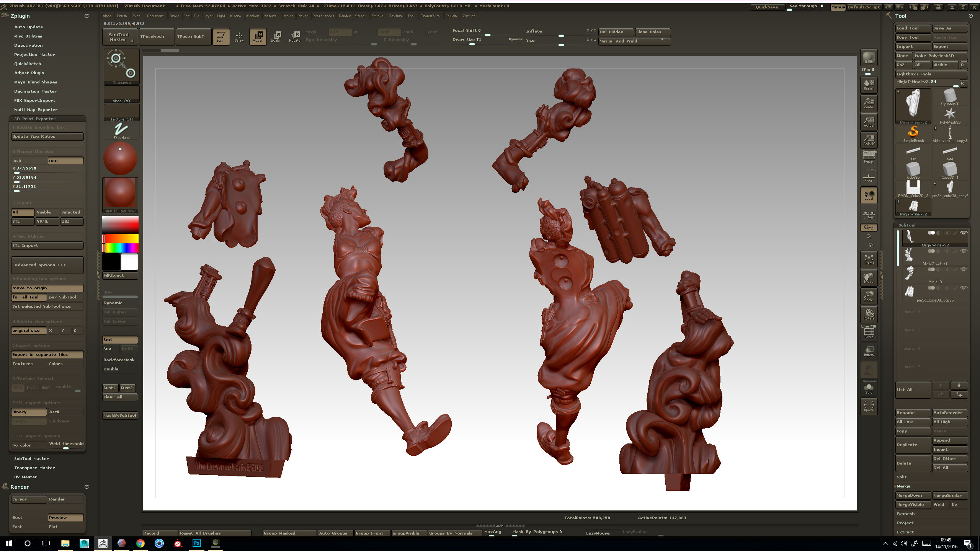The height and width of the screenshot is (551, 980).
Task: Toggle visibility of Mirja7-cut-v3 subtool
Action: (964, 251)
